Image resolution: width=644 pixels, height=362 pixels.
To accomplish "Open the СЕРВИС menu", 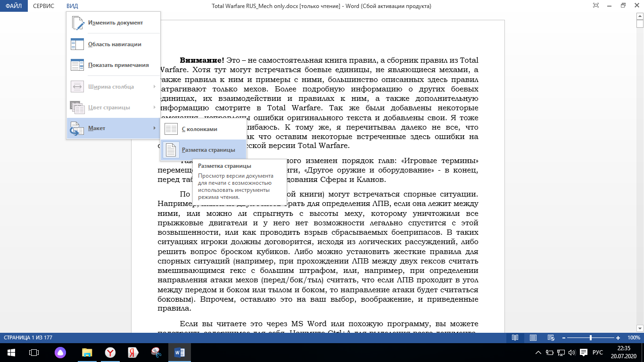I will [43, 6].
